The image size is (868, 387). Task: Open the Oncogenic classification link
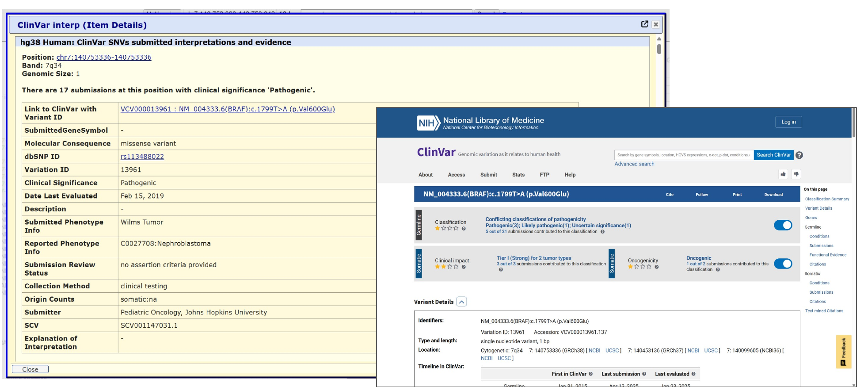(x=699, y=258)
